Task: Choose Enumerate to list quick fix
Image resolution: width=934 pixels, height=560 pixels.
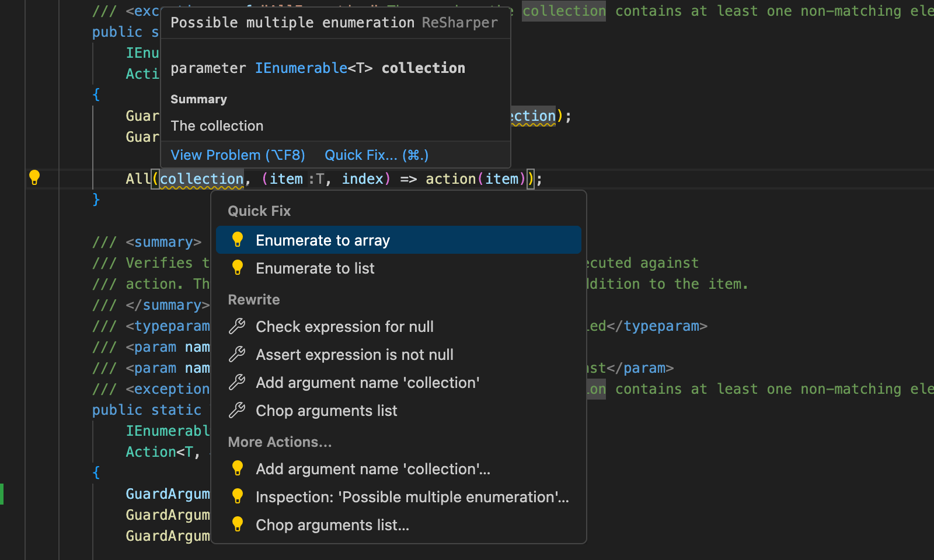Action: coord(315,268)
